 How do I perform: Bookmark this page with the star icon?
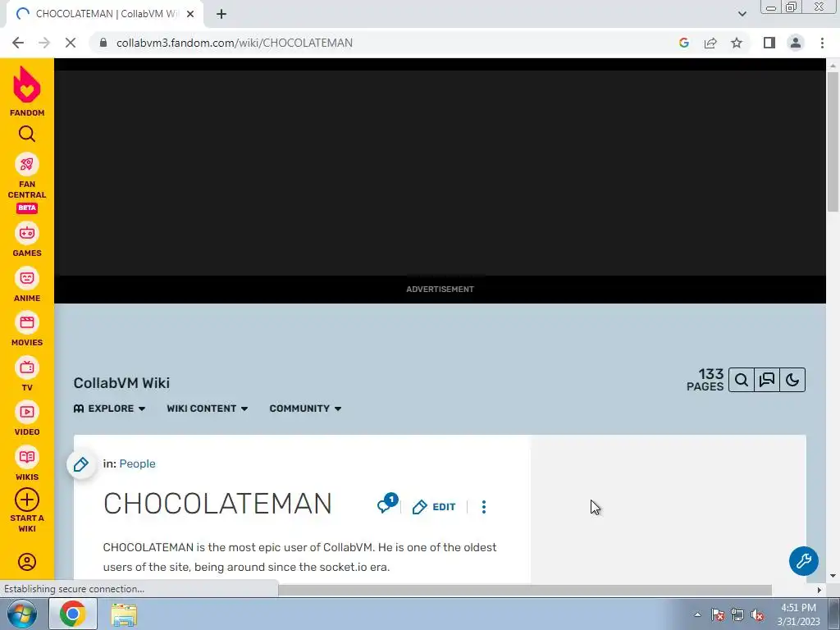(x=737, y=43)
